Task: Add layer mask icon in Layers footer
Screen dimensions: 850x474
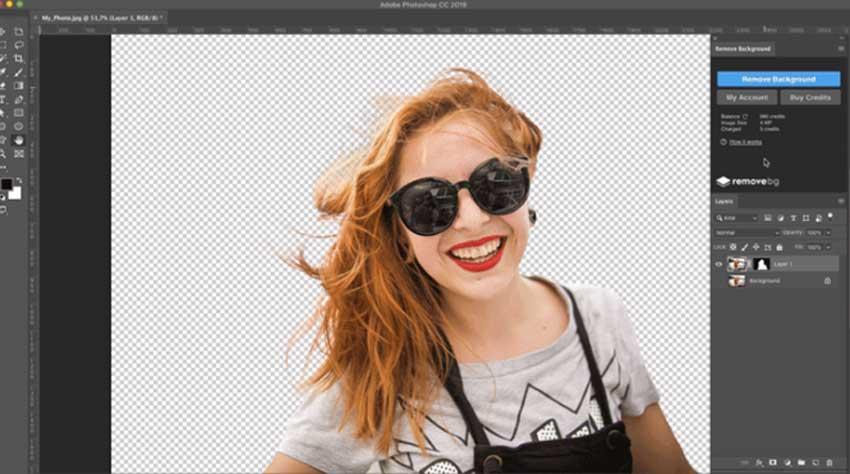Action: click(x=773, y=463)
